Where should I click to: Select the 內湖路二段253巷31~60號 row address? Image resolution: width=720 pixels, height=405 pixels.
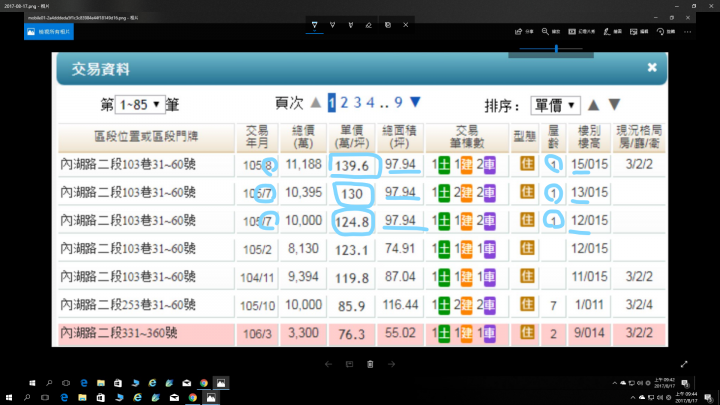[128, 305]
